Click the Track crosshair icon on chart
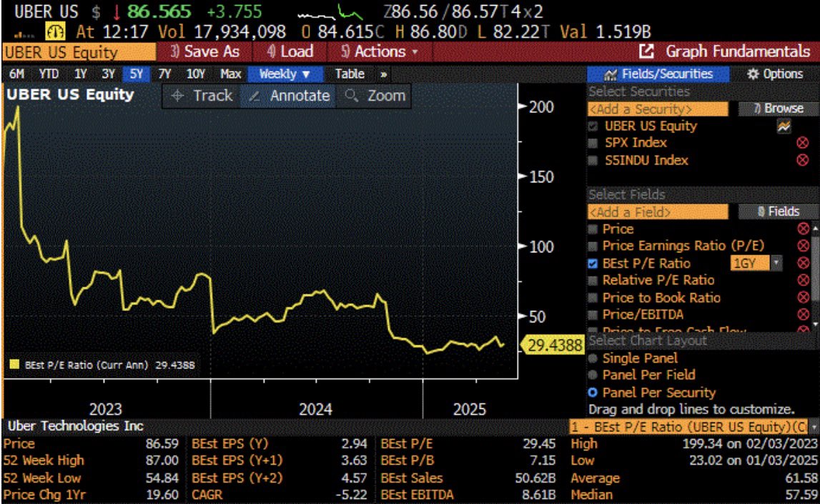The height and width of the screenshot is (504, 820). click(x=178, y=97)
